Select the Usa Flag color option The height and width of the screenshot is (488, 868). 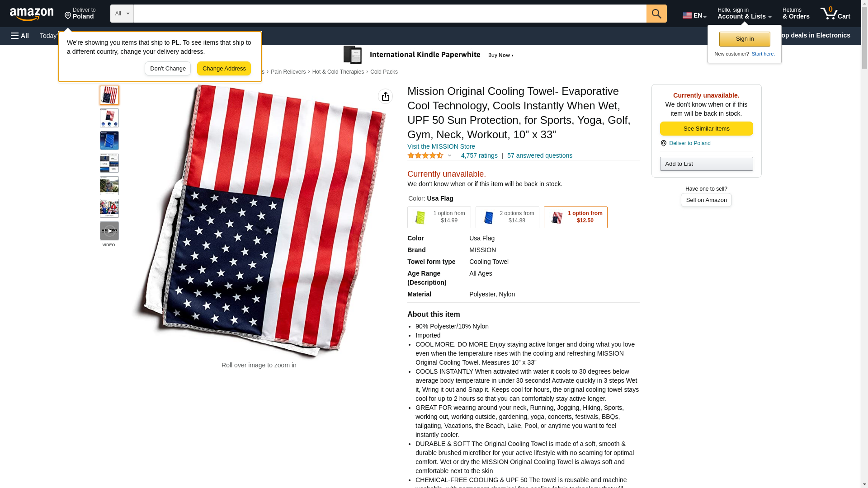point(576,217)
